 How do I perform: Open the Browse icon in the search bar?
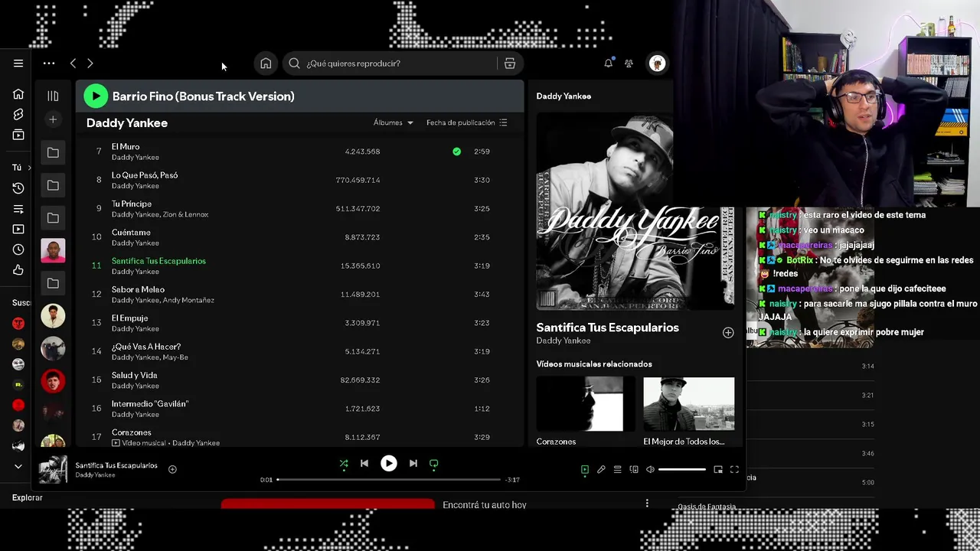point(510,64)
